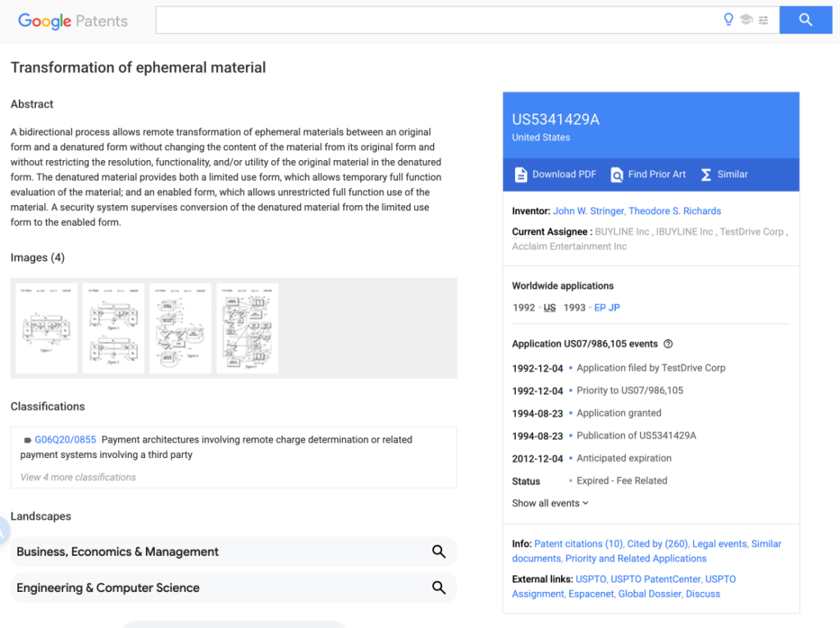This screenshot has width=840, height=628.
Task: Click the JP worldwide application link
Action: pyautogui.click(x=614, y=307)
